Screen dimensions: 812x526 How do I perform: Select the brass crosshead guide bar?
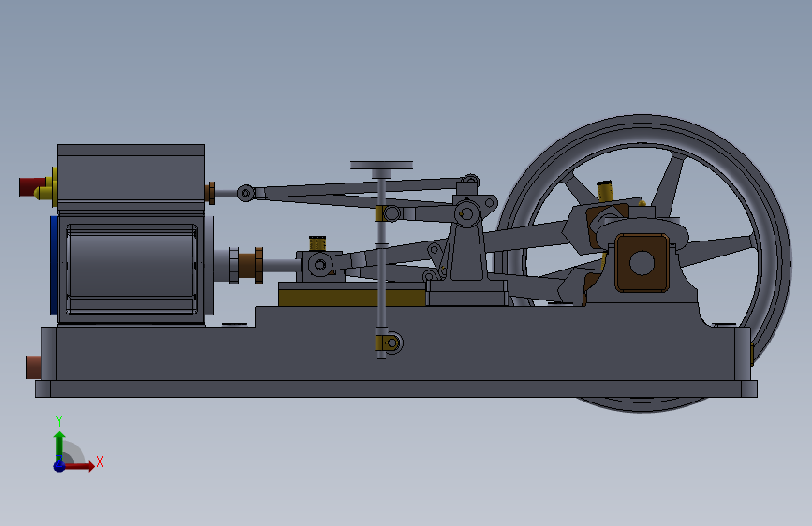(351, 298)
